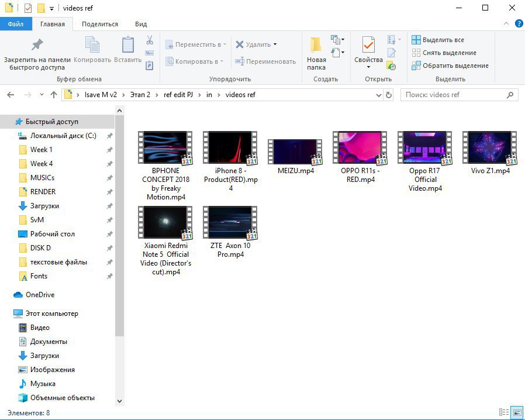Click the Copy path icon in clipboard group
The width and height of the screenshot is (525, 420).
coord(149,53)
